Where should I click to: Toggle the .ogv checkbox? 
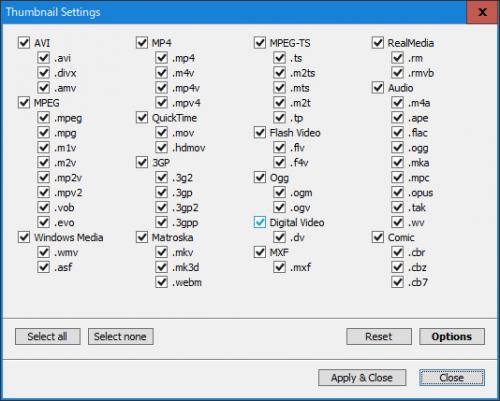tap(280, 207)
